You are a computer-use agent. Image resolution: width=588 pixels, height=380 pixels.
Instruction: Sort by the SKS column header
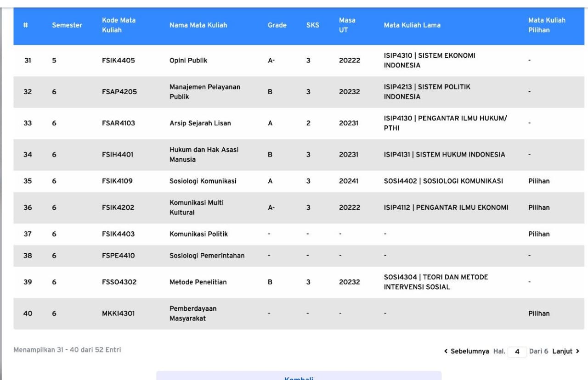pyautogui.click(x=313, y=25)
